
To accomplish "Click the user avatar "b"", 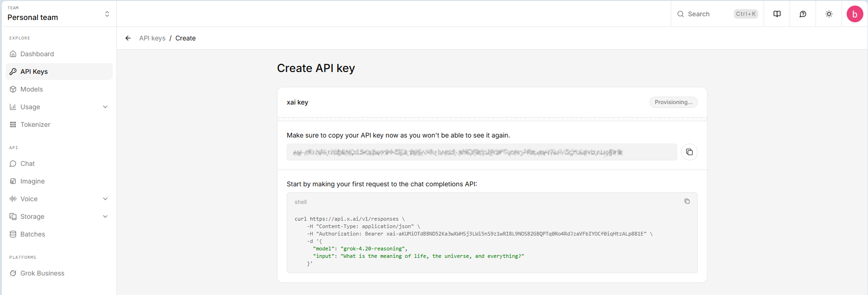I will 855,14.
